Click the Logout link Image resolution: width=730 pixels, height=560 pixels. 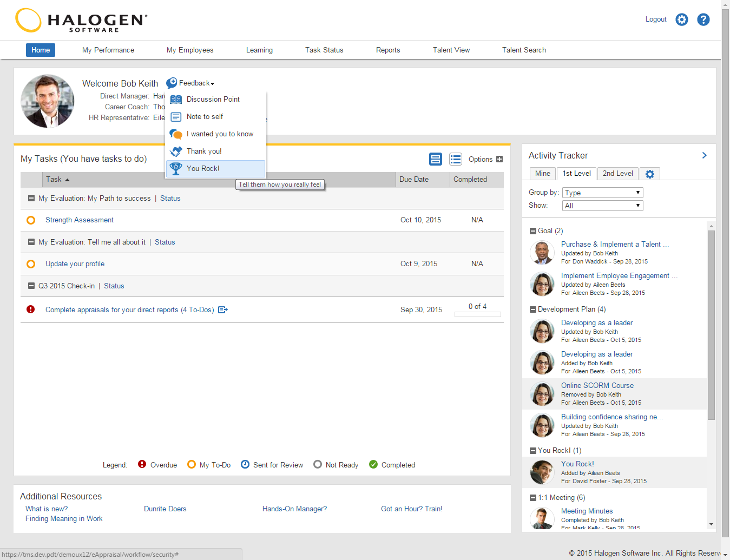click(656, 19)
